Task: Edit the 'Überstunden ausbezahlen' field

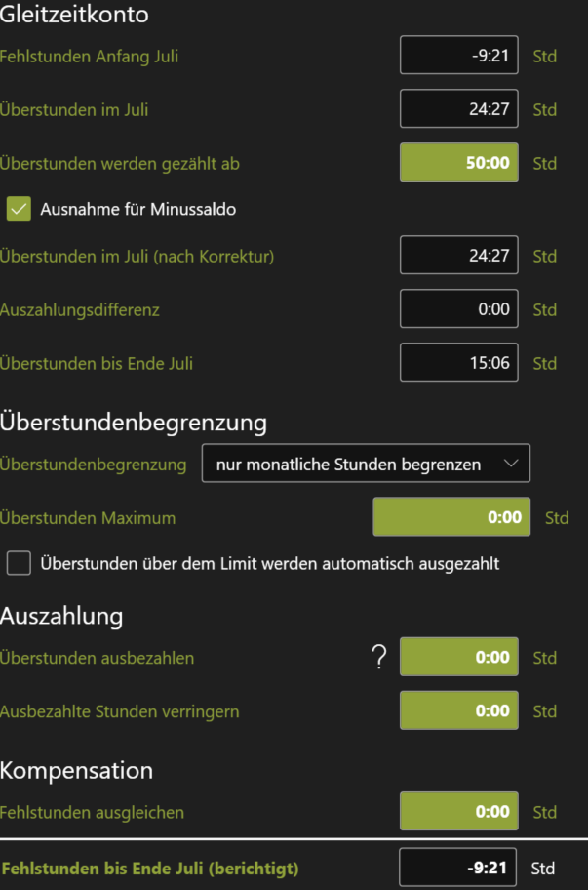Action: [x=458, y=658]
